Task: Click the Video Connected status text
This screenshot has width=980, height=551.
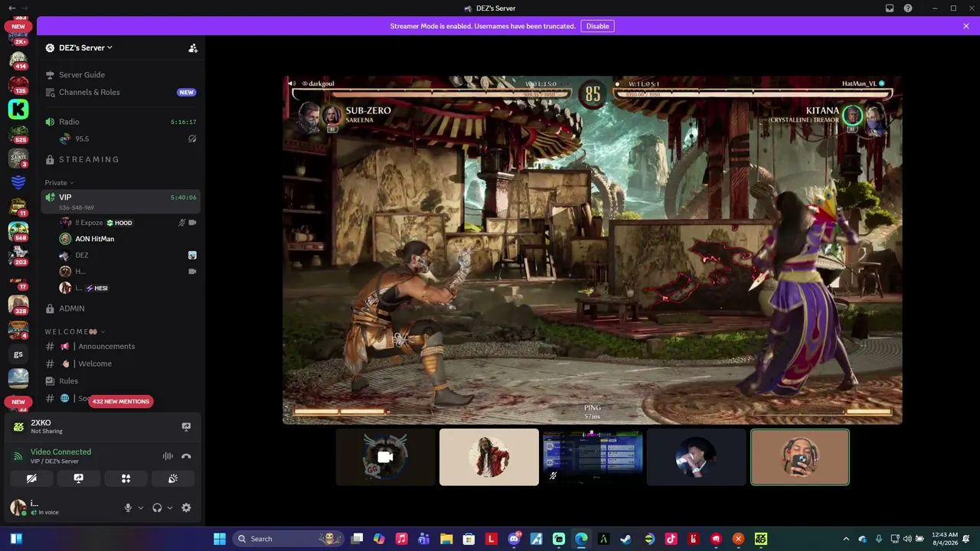Action: tap(60, 452)
